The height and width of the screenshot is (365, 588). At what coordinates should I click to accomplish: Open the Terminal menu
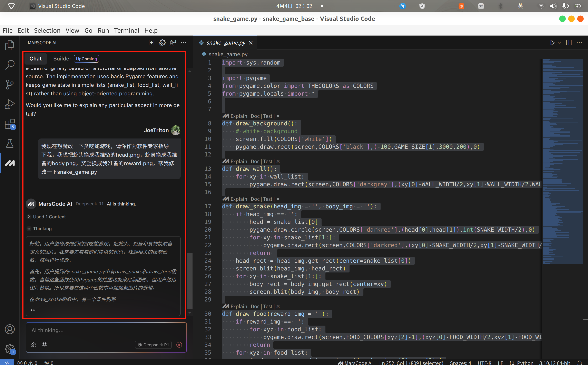(126, 30)
